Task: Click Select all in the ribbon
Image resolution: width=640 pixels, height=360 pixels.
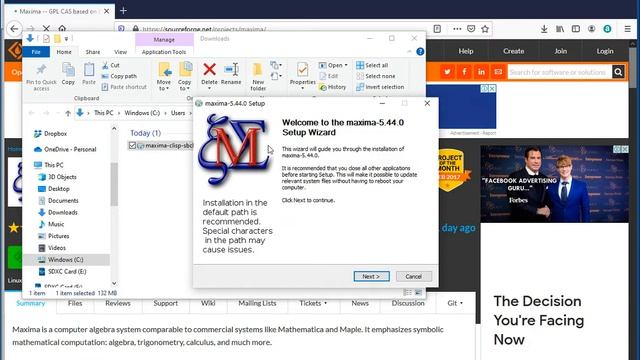Action: [372, 65]
